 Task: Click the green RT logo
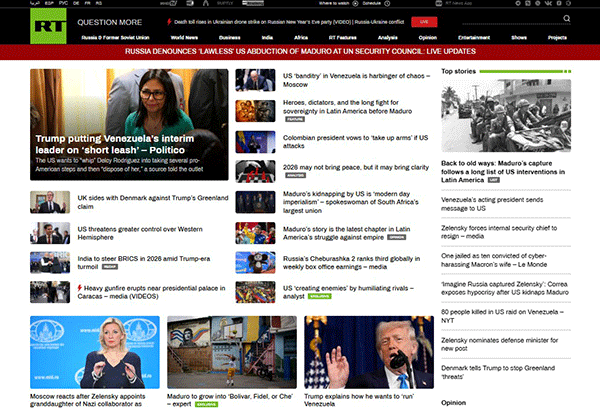(46, 26)
